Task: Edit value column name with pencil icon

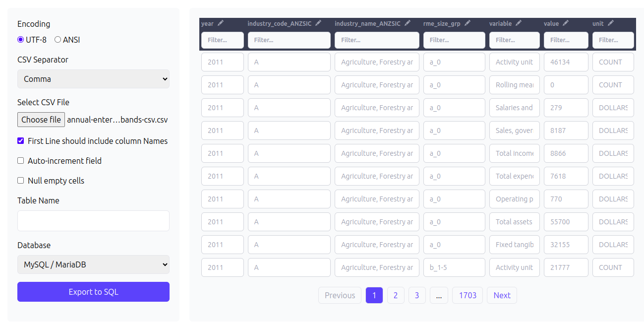Action: (x=566, y=23)
